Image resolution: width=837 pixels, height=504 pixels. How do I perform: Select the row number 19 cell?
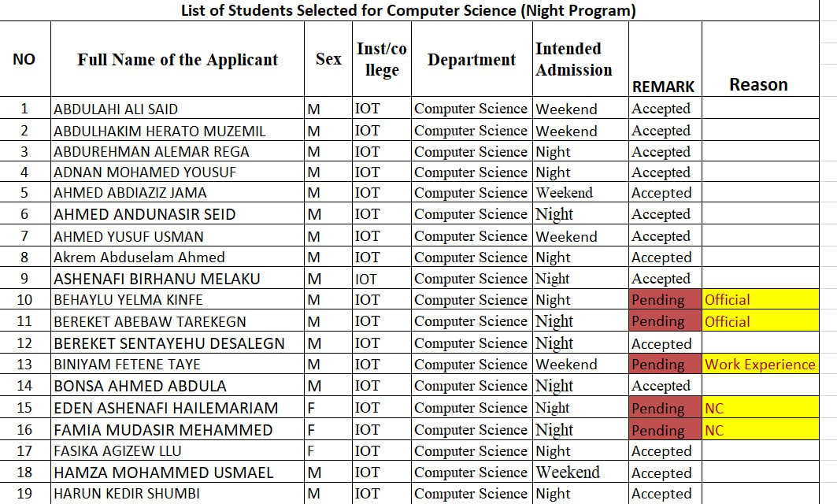tap(24, 494)
